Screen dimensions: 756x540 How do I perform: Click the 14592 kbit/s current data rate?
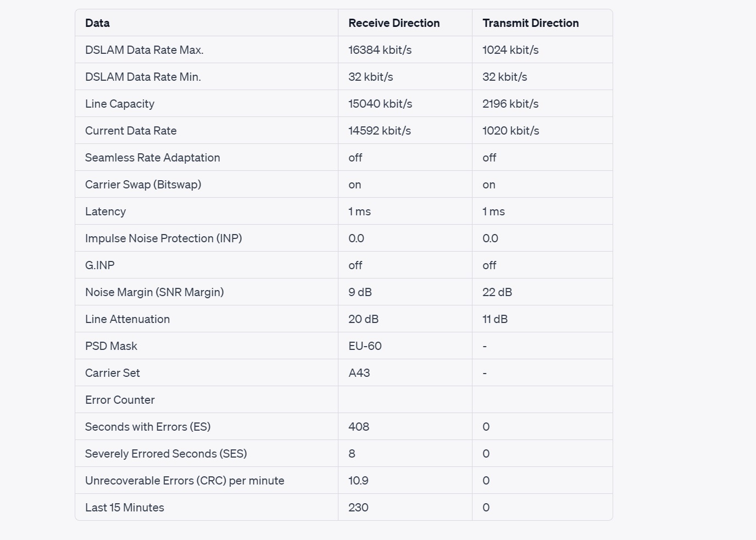[380, 131]
